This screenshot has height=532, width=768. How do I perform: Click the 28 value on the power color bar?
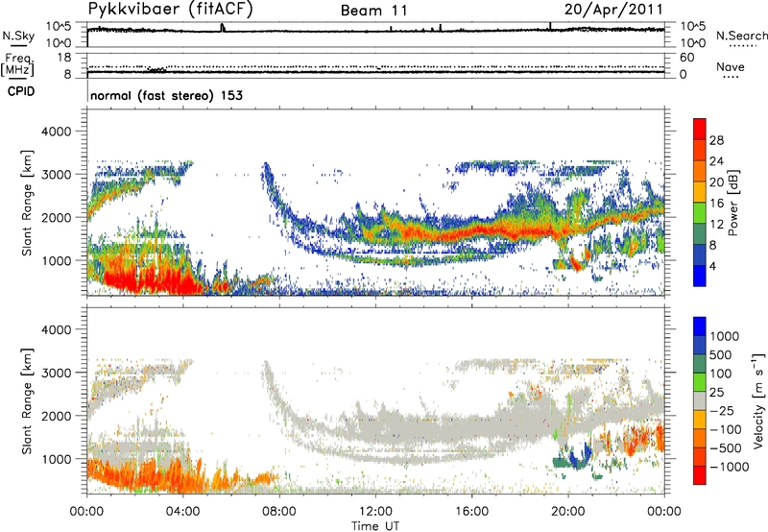tap(716, 140)
